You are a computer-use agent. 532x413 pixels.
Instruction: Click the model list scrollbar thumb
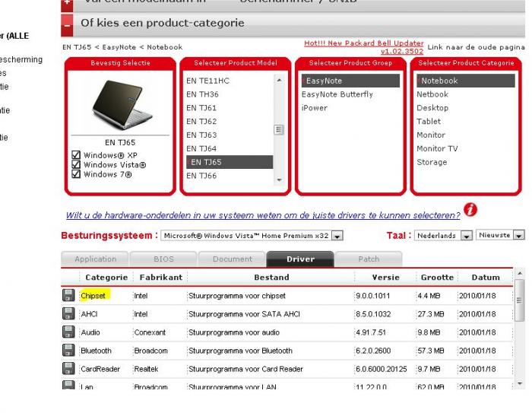pyautogui.click(x=279, y=130)
